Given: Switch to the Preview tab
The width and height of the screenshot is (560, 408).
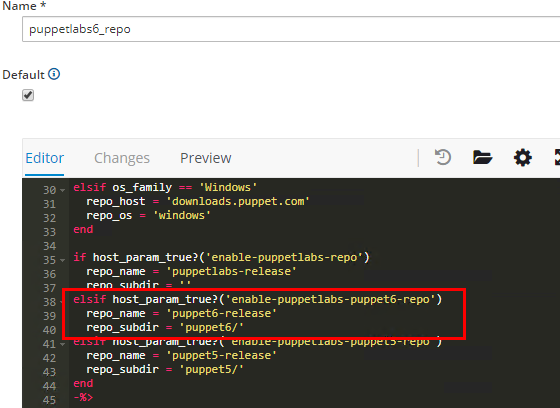Looking at the screenshot, I should point(205,158).
